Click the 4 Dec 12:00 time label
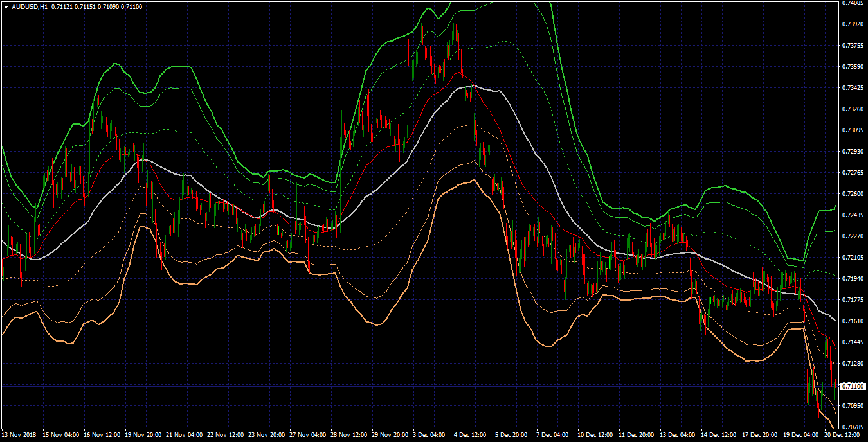The image size is (868, 442). pos(471,435)
